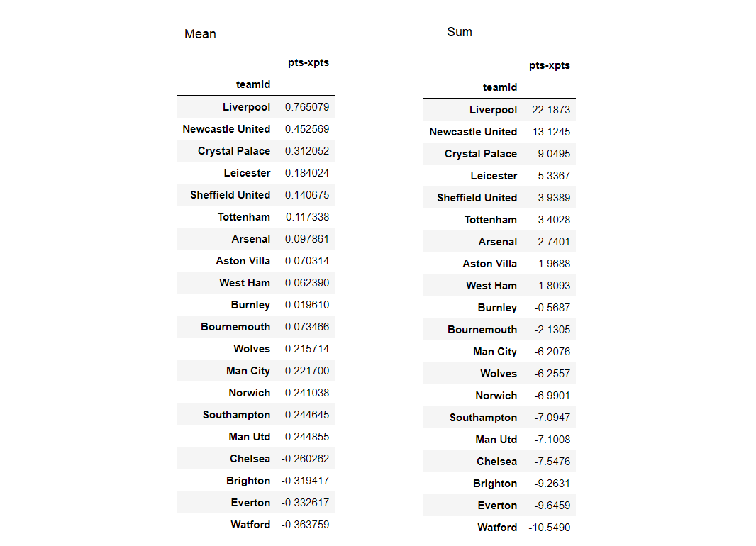Select Tottenham label in Mean table
This screenshot has width=756, height=546.
[244, 217]
